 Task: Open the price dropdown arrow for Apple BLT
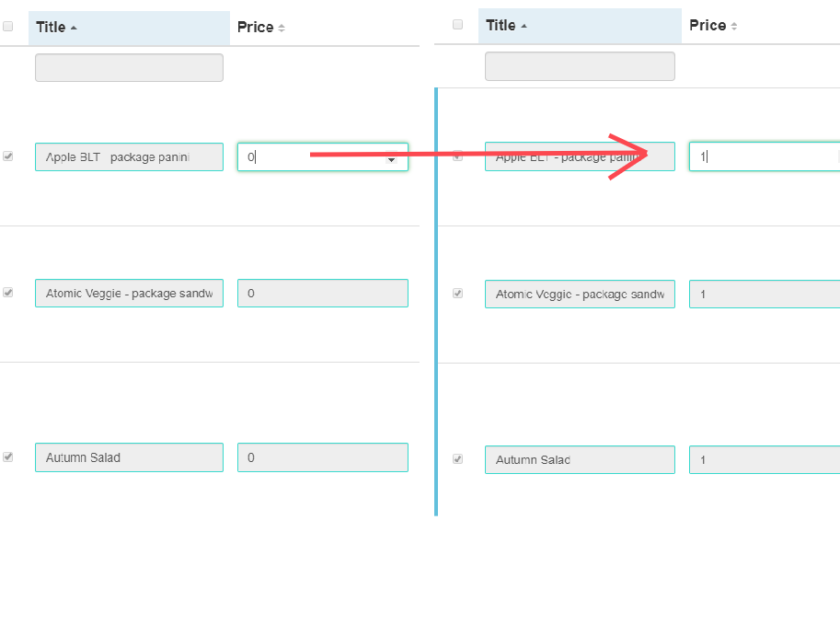click(x=392, y=159)
